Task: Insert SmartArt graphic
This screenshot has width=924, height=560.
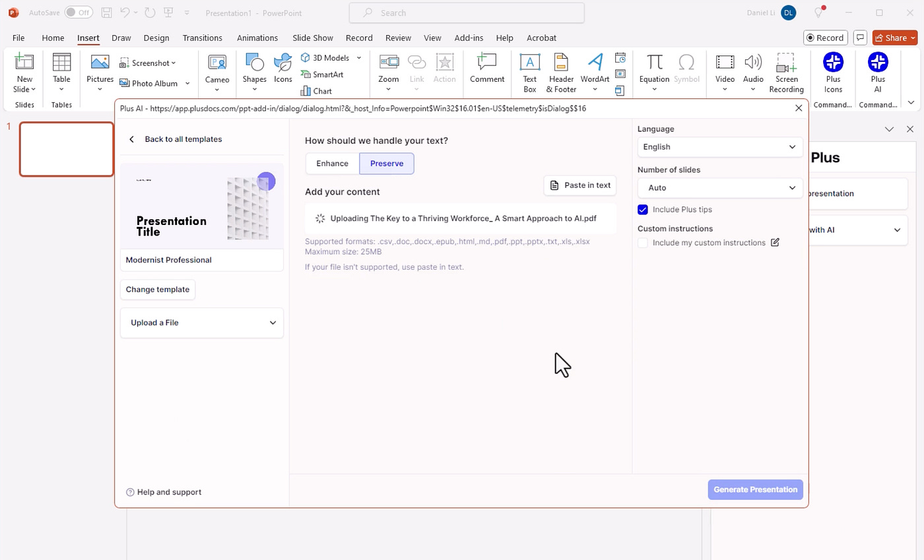Action: pyautogui.click(x=322, y=75)
